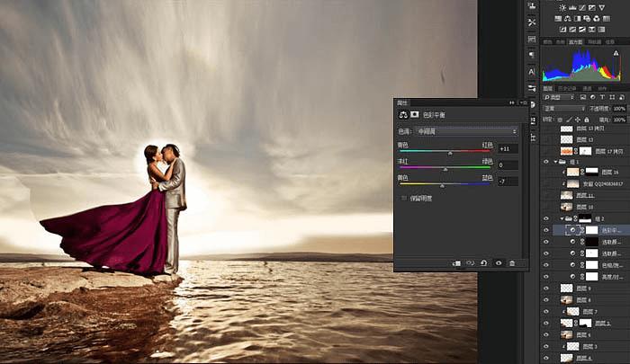630x364 pixels.
Task: Add a Photo Filter adjustment layer
Action: click(587, 19)
